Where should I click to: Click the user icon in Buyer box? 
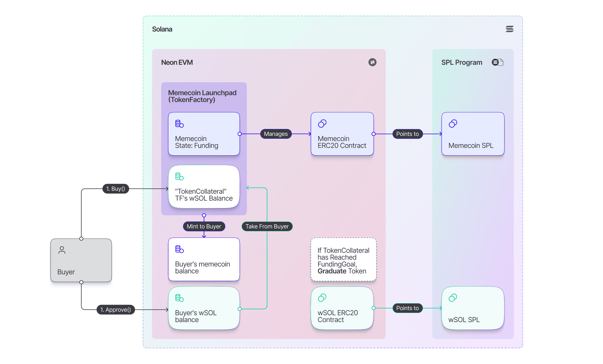pyautogui.click(x=62, y=250)
